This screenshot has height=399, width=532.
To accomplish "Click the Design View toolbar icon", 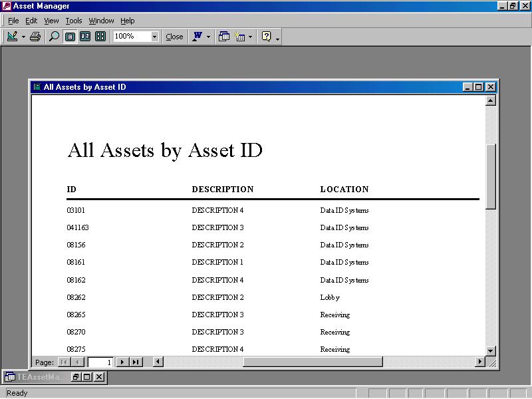I will click(x=12, y=37).
